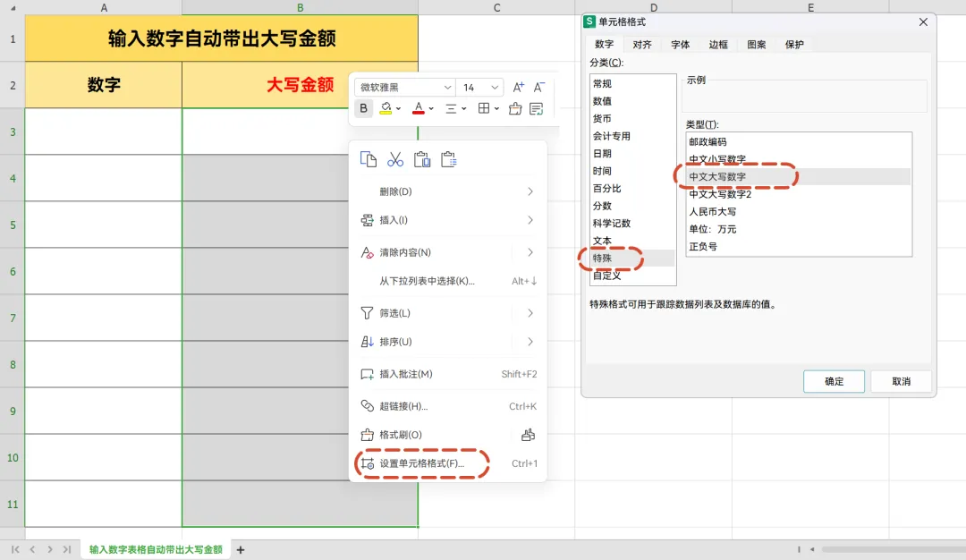Select 中文大写数字 in type list
Screen dimensions: 966x560
799,177
